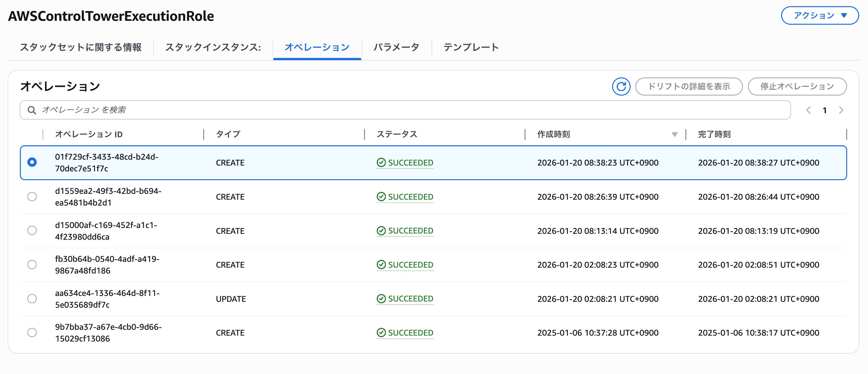Go to the previous page with the left chevron
Viewport: 868px width, 374px height.
[808, 110]
